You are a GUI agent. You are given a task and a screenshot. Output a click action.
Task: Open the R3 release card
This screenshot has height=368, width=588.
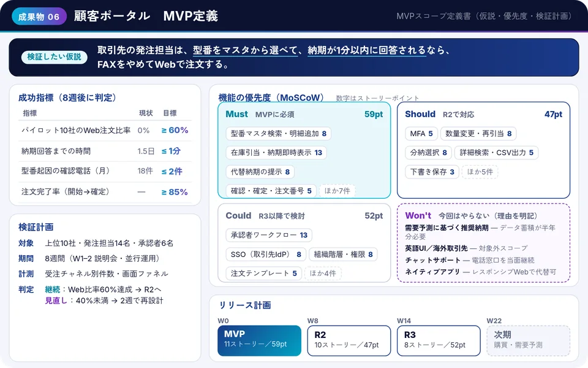tap(439, 340)
